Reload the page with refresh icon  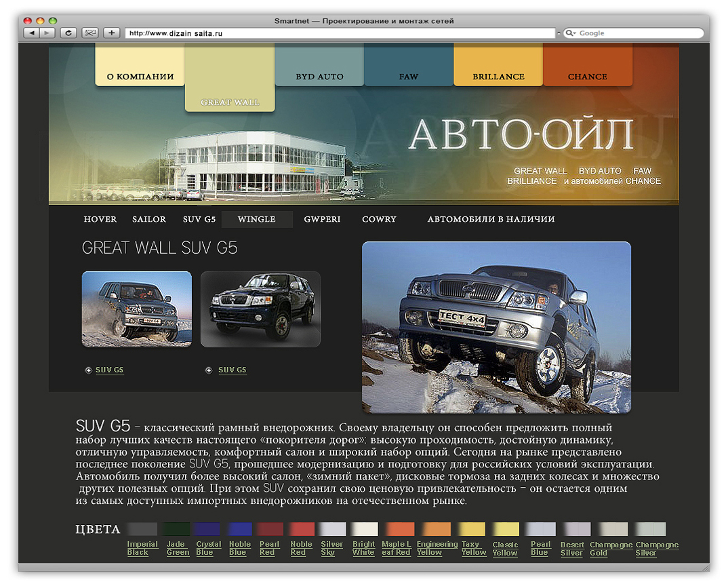coord(68,33)
